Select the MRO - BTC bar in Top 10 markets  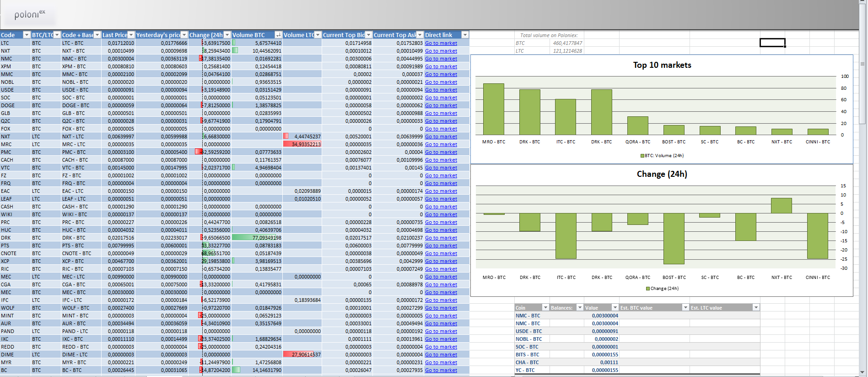[x=494, y=109]
